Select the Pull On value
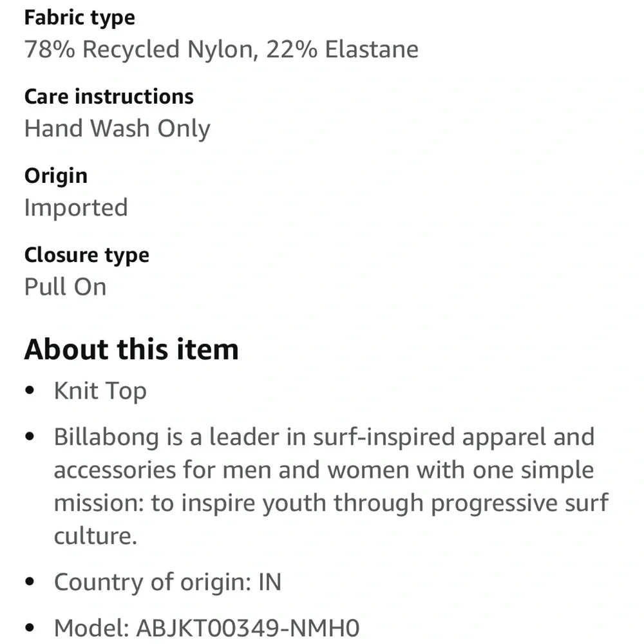 coord(65,287)
